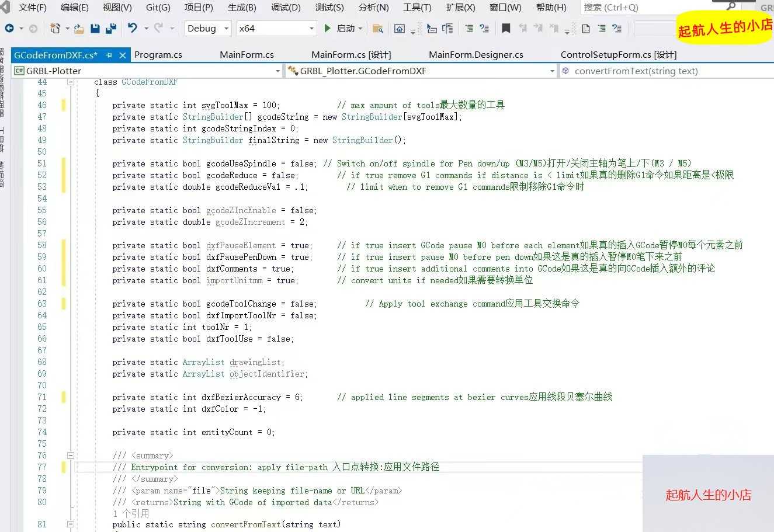
Task: Open the 调试(D) menu
Action: coord(286,8)
